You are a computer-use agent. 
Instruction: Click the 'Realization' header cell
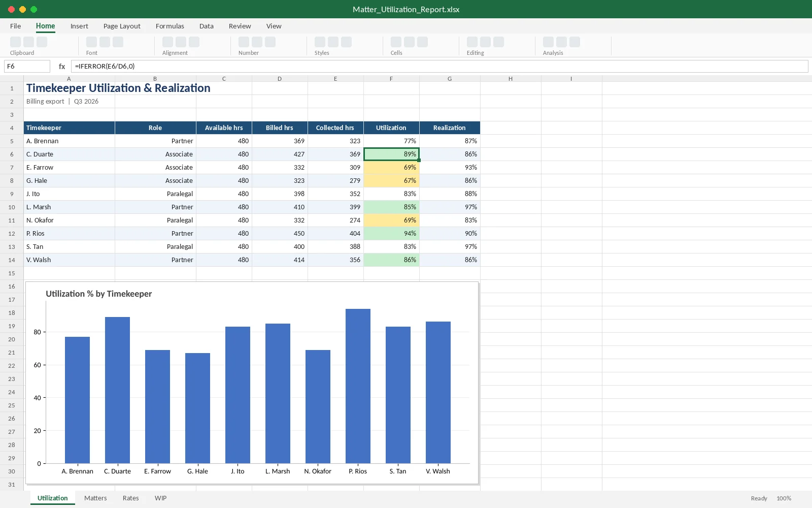click(x=450, y=128)
